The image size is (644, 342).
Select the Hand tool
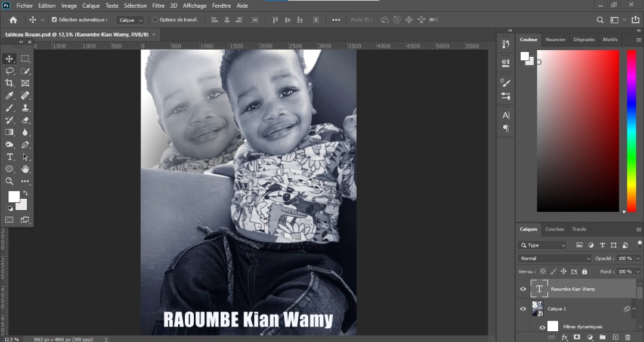(25, 170)
